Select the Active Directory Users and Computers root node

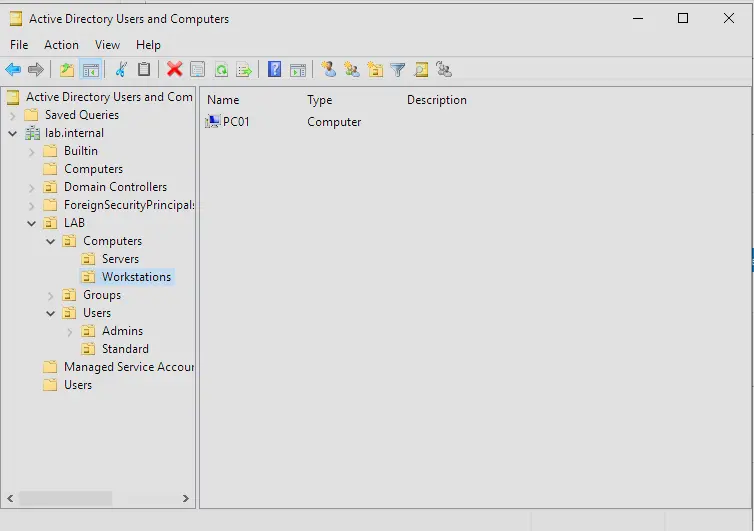(x=109, y=97)
